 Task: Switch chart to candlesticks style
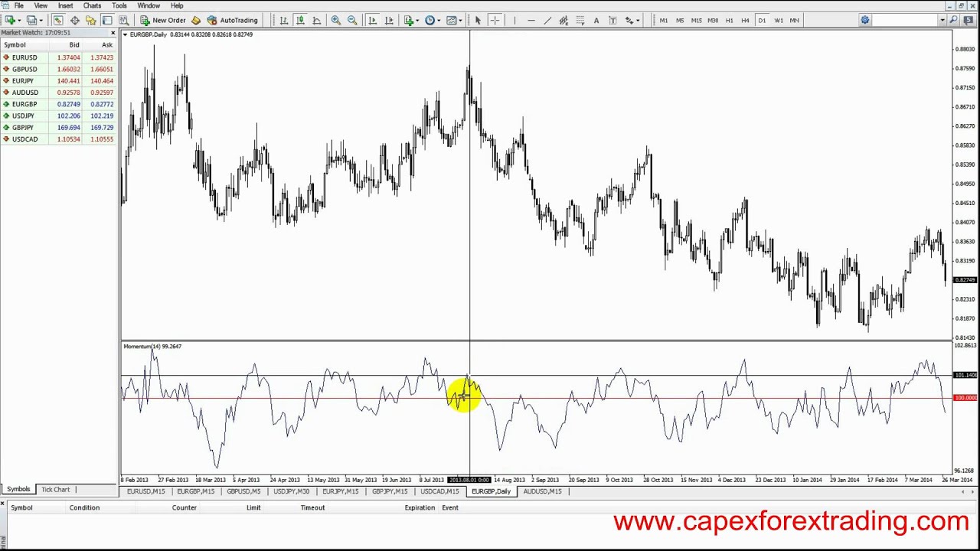tap(300, 20)
